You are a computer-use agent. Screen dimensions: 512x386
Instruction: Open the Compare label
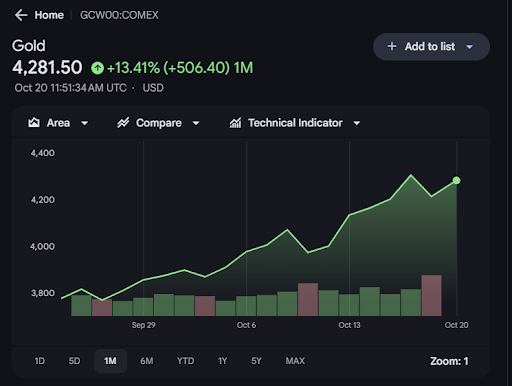(x=159, y=123)
